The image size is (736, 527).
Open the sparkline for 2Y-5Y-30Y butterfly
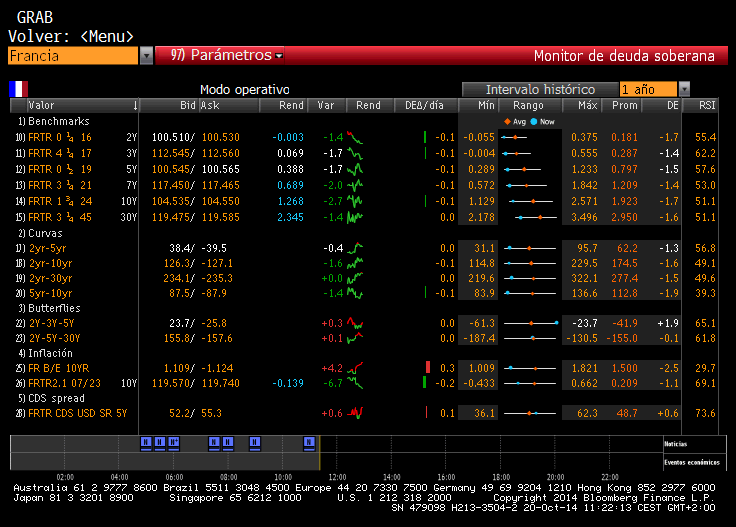point(355,338)
